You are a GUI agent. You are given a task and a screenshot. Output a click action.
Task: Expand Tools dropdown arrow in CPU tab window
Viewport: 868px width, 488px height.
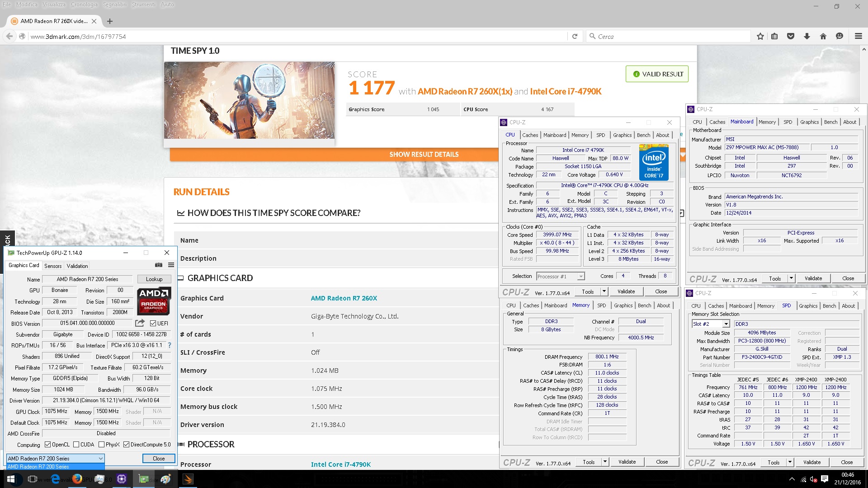tap(604, 291)
